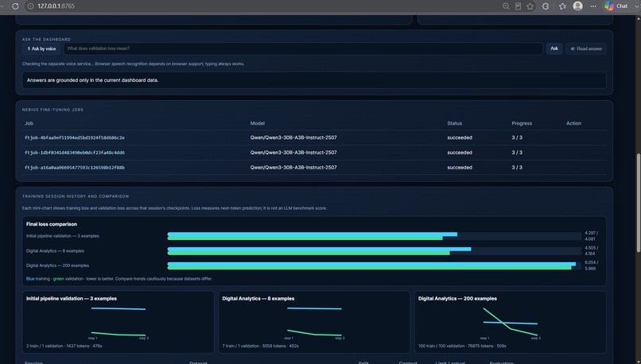Click Initial pipeline validation comparison loss bar

click(374, 236)
